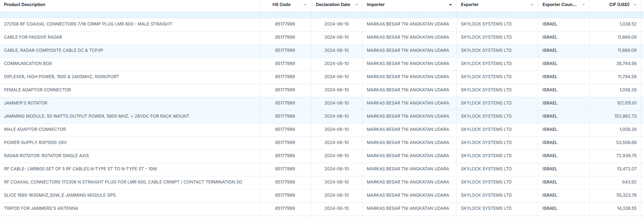Click SKYLOCK SYSTEMS LTD in DIPLEXER row
This screenshot has width=644, height=219.
click(486, 77)
